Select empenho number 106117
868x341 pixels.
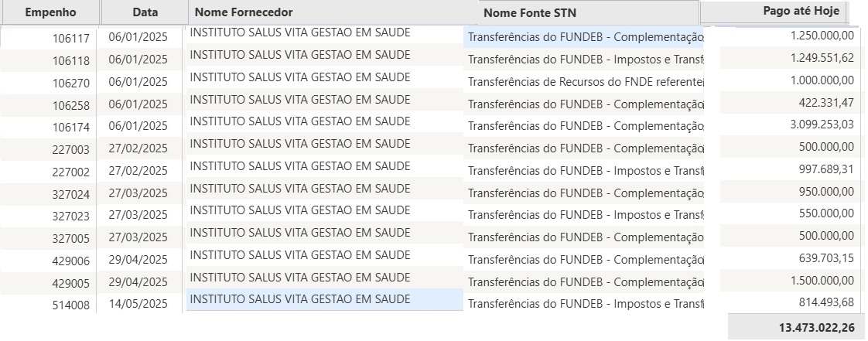tap(71, 38)
